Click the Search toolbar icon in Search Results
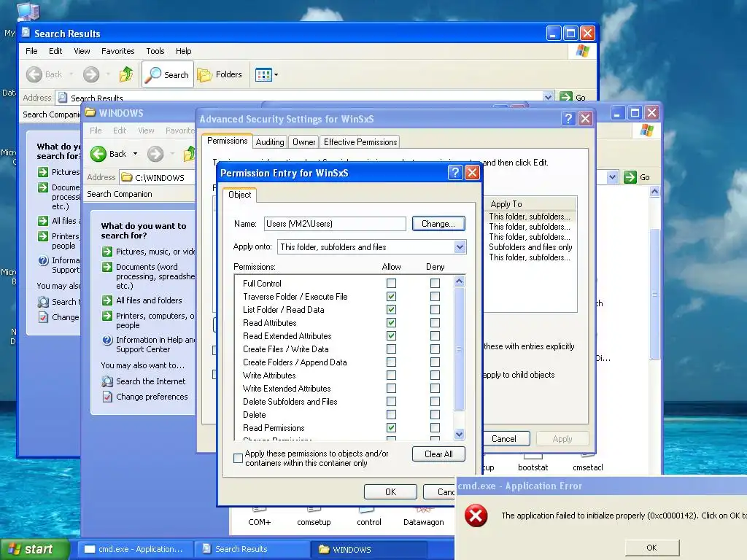This screenshot has width=747, height=560. (x=167, y=74)
